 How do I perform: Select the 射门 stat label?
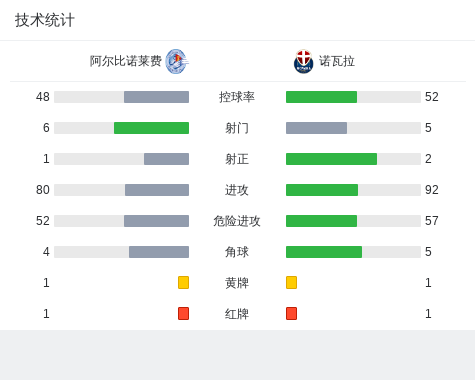[237, 128]
